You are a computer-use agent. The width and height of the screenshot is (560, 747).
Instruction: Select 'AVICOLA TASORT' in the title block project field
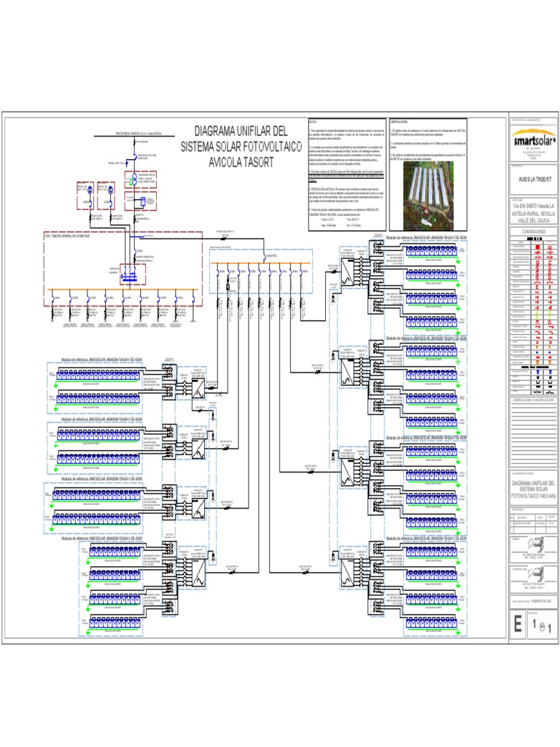point(534,179)
